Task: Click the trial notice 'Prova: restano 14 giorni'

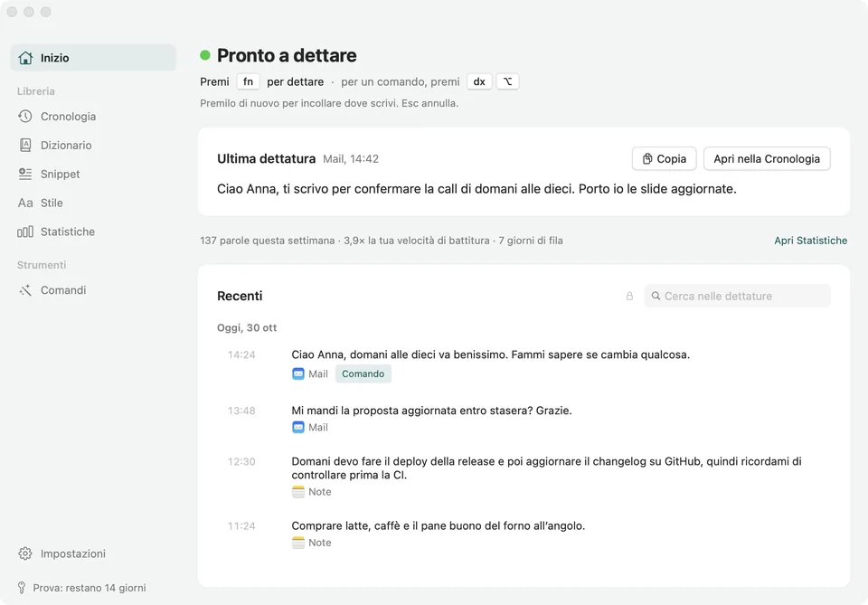Action: pos(90,588)
